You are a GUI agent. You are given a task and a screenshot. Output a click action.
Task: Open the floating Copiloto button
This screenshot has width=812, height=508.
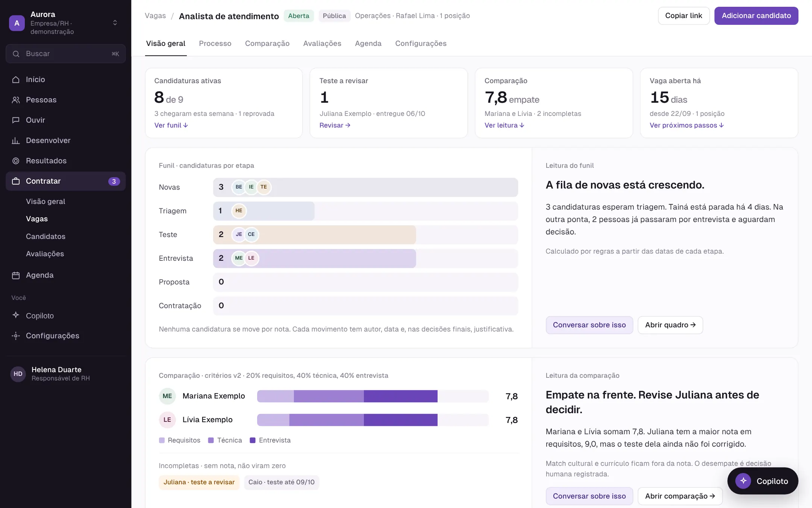tap(763, 481)
